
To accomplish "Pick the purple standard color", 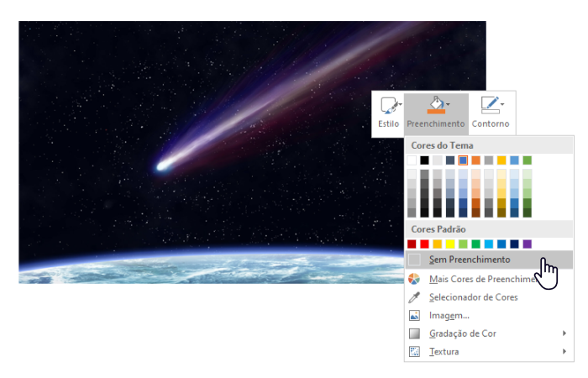I will coord(528,244).
